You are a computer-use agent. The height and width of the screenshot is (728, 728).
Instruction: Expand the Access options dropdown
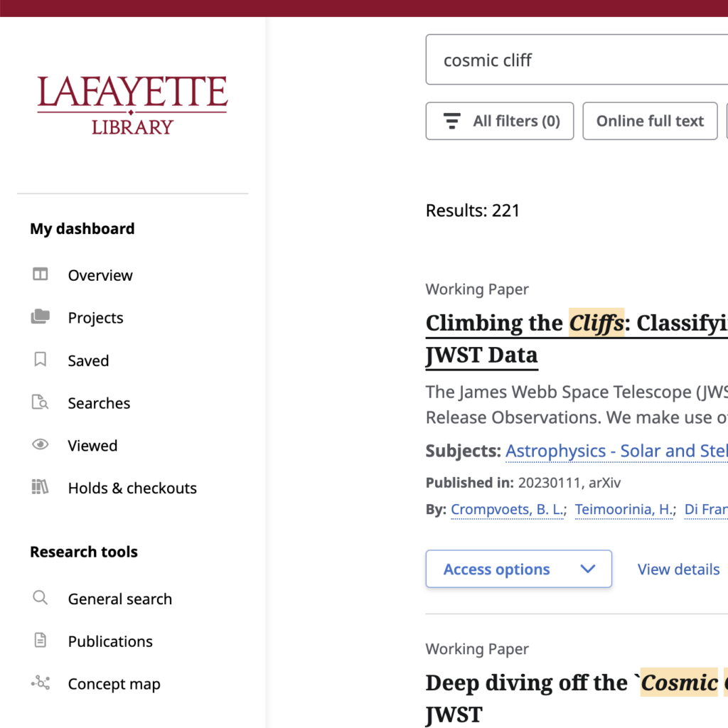(518, 569)
